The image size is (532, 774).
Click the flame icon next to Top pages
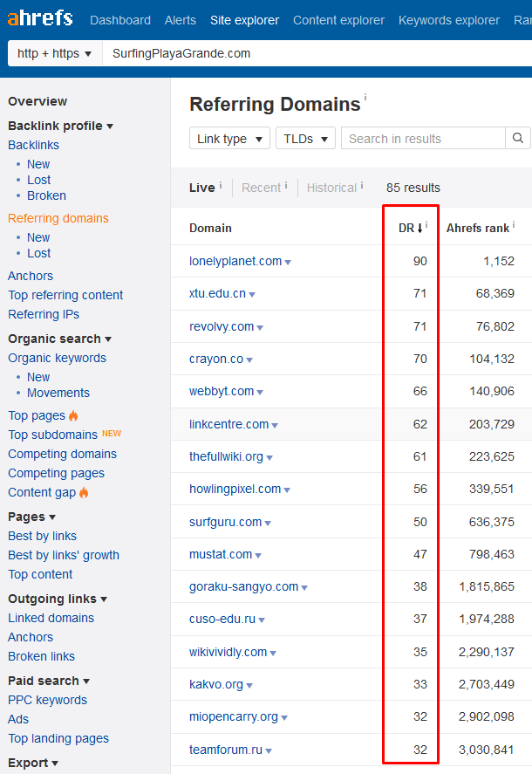point(73,415)
